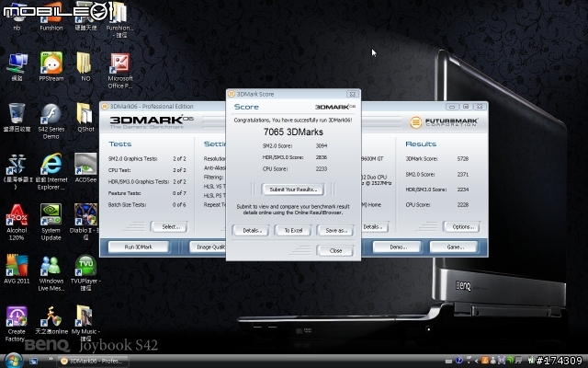The height and width of the screenshot is (368, 588).
Task: Open the S42 Series Demo icon
Action: tap(51, 113)
